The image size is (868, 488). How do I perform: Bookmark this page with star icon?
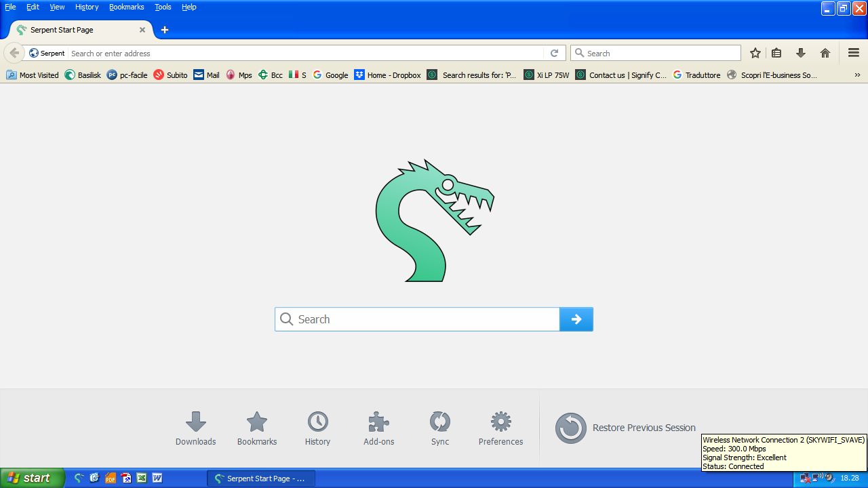755,53
